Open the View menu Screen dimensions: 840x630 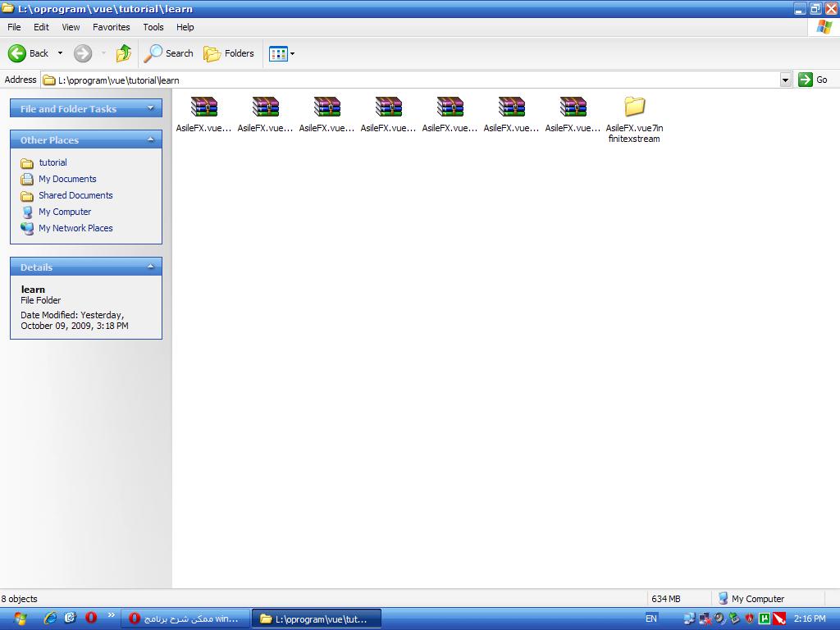(71, 27)
